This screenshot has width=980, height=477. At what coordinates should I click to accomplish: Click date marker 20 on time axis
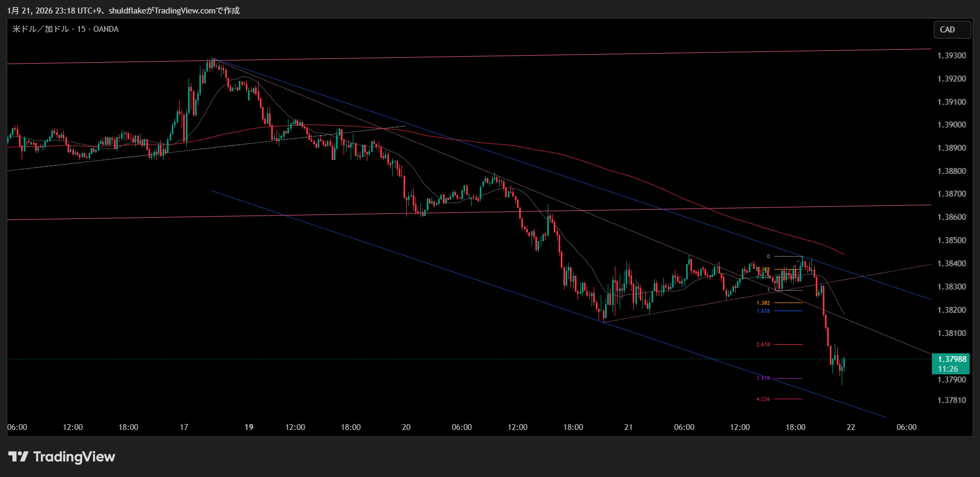406,427
